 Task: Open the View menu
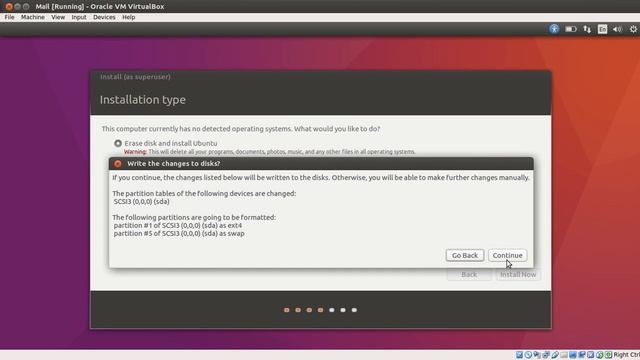point(58,17)
